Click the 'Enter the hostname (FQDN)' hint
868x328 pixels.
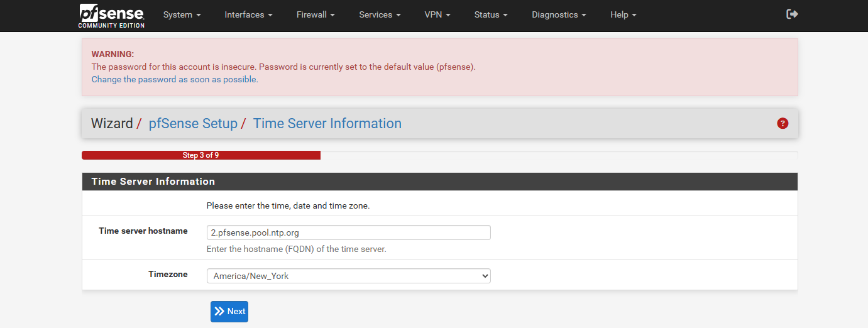point(296,249)
